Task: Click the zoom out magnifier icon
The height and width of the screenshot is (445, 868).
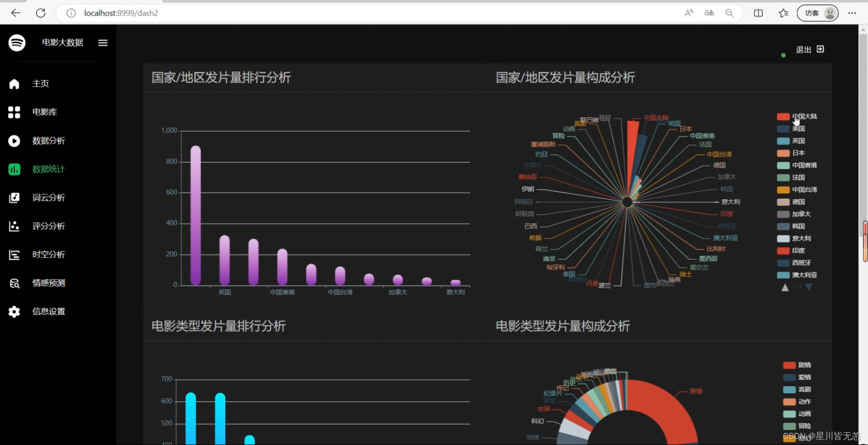Action: point(729,13)
